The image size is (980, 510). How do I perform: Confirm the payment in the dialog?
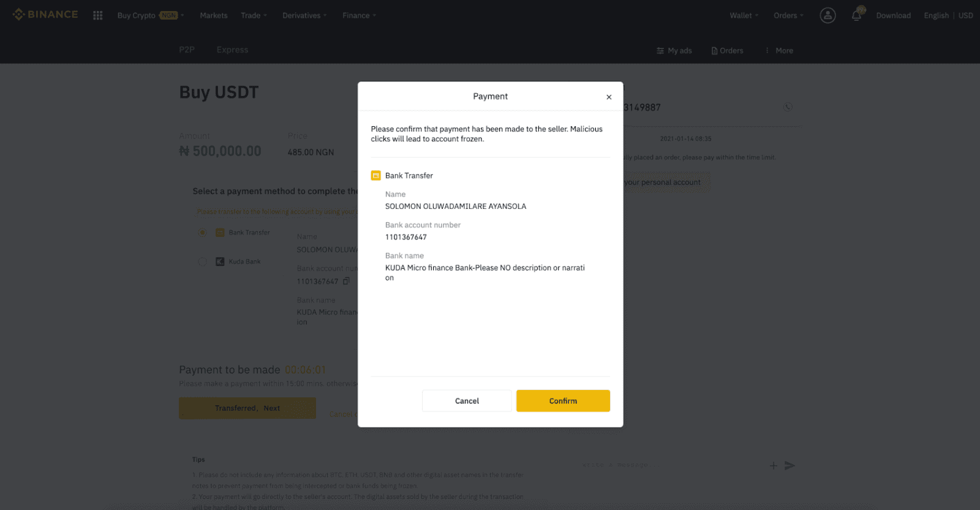(x=563, y=400)
